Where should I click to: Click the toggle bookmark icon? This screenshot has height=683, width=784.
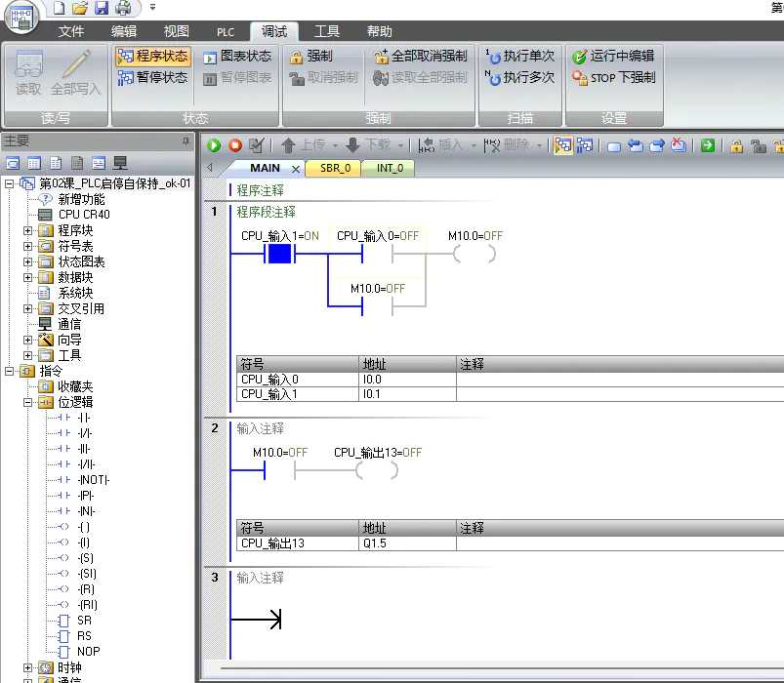614,146
